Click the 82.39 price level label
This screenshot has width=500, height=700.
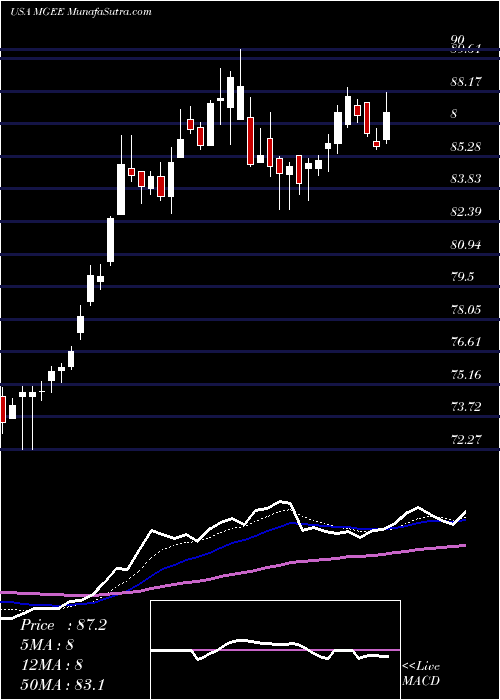point(466,212)
